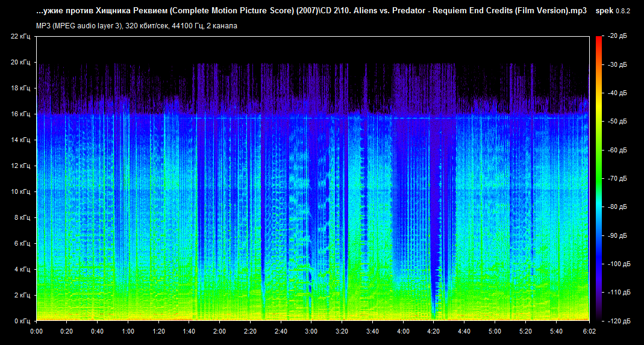Click the red top of the color scale bar
Screen dimensions: 644x345
(x=598, y=40)
